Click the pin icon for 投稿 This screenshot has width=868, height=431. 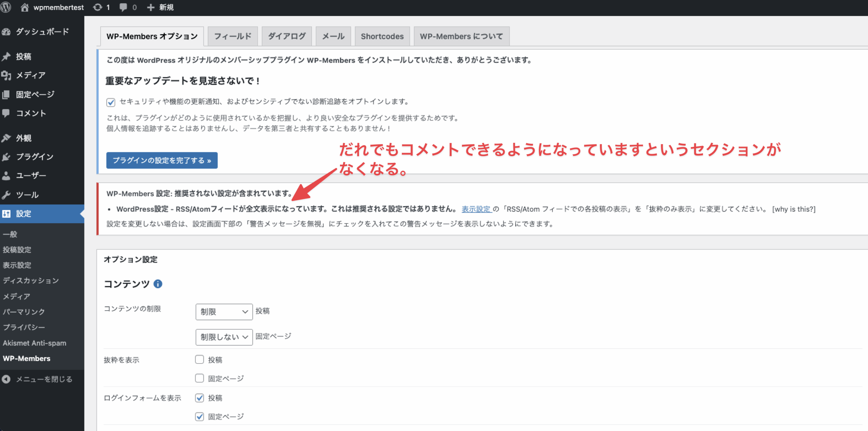click(x=6, y=56)
